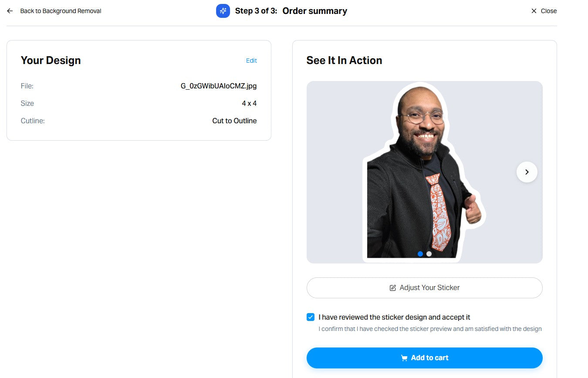Click the Cut to Outline cutline value
The width and height of the screenshot is (588, 378).
(x=234, y=121)
